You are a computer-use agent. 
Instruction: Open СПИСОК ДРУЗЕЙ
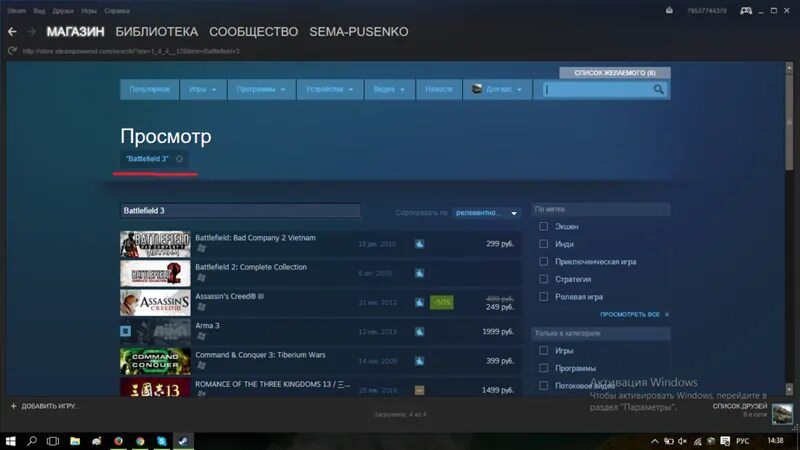(740, 406)
